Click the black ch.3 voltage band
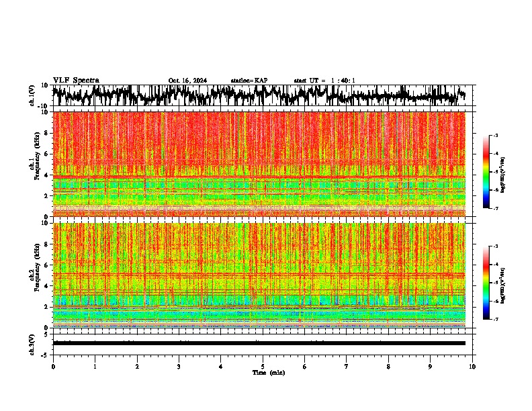This screenshot has width=532, height=411. (259, 343)
